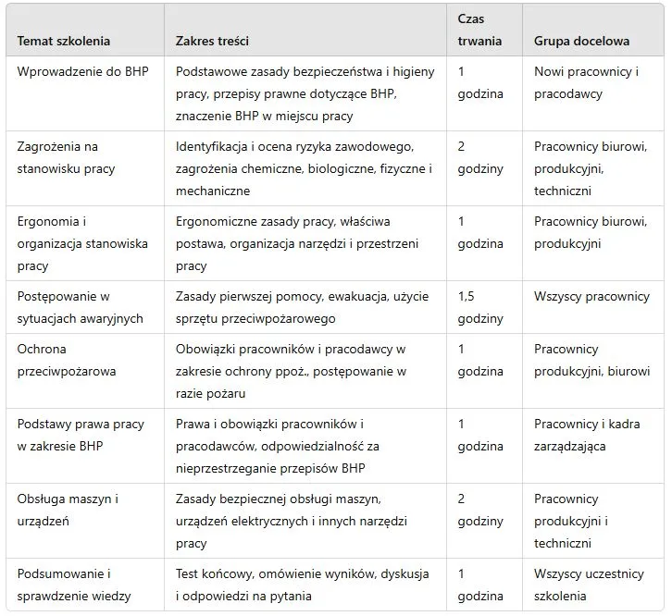Select the "Postępowanie w sytuacjach awaryjnych" cell
Screen dimensions: 672x616
[x=80, y=308]
